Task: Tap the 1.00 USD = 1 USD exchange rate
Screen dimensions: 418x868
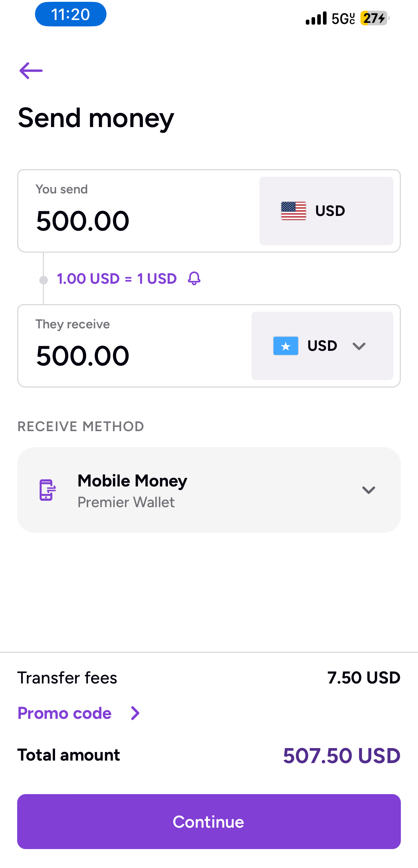Action: click(117, 279)
